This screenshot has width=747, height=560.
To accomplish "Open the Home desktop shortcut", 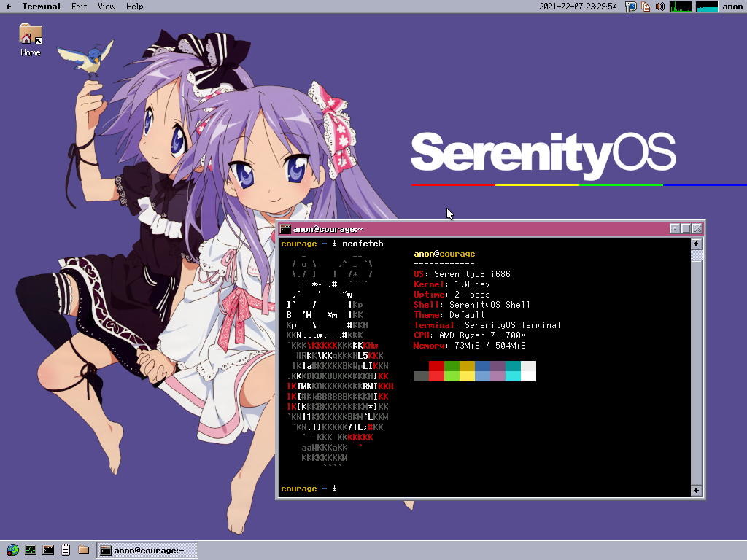I will pyautogui.click(x=31, y=41).
